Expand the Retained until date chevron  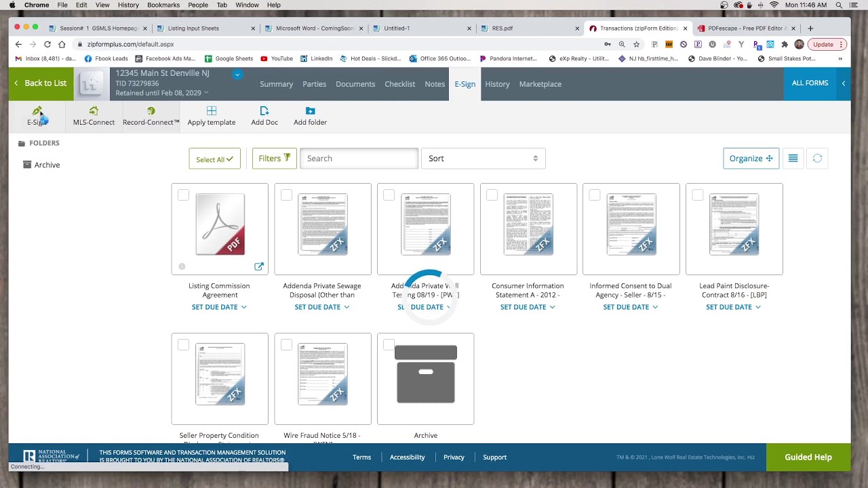coord(206,93)
